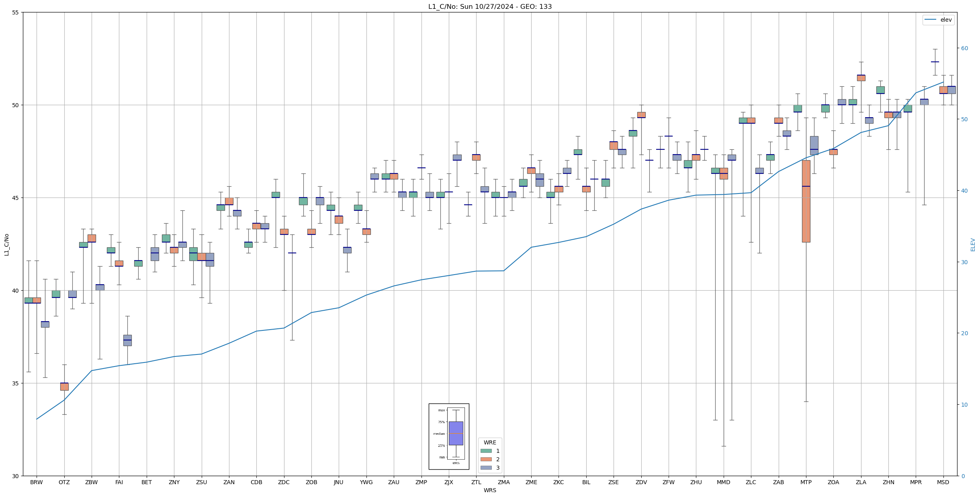Click the ZNY station label
The height and width of the screenshot is (497, 980).
(x=174, y=482)
